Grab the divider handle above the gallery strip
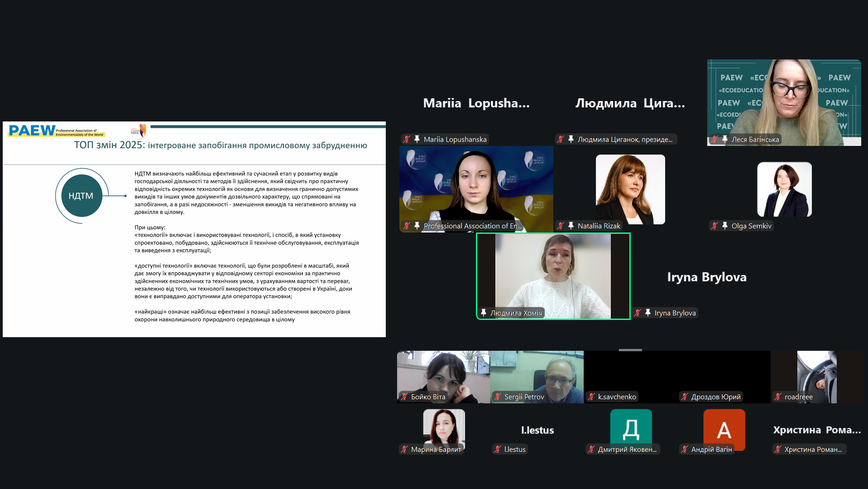The image size is (868, 489). [x=630, y=350]
